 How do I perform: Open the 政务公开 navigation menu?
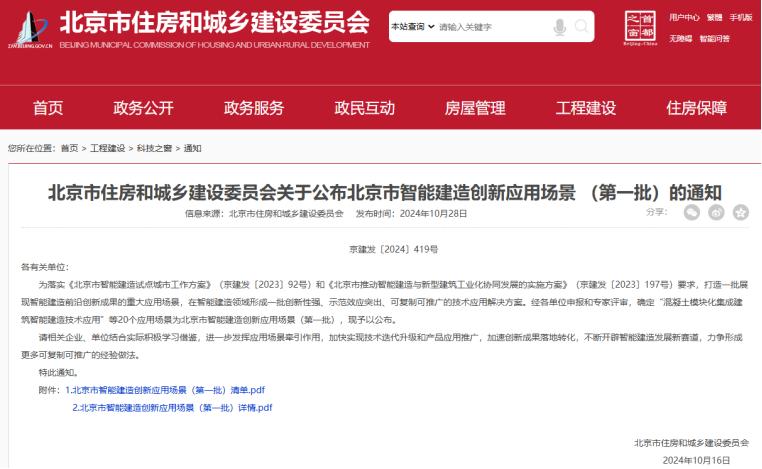point(143,108)
